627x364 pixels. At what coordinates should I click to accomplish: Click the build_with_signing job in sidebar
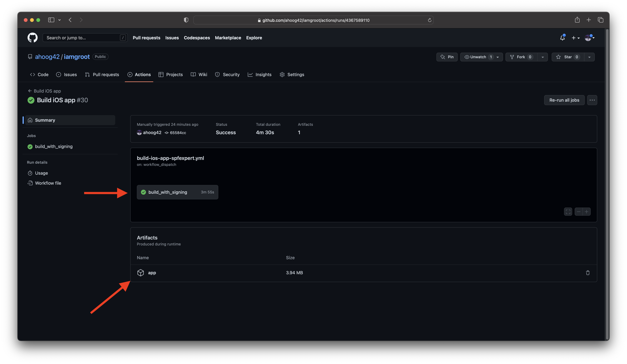pos(54,146)
